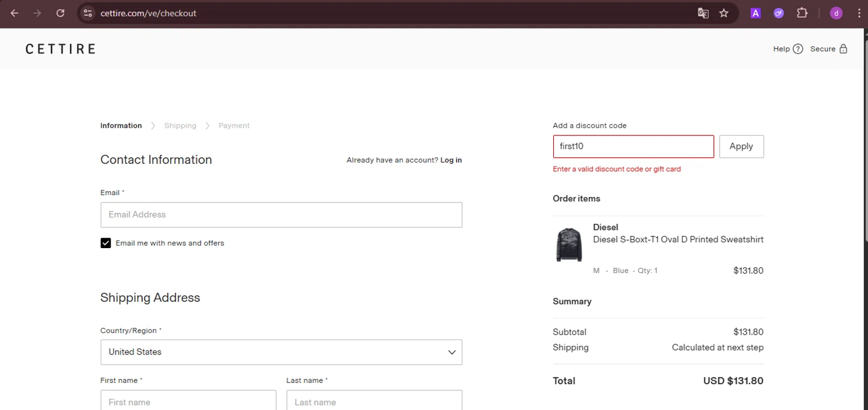Open site information icon in address bar

click(x=87, y=13)
